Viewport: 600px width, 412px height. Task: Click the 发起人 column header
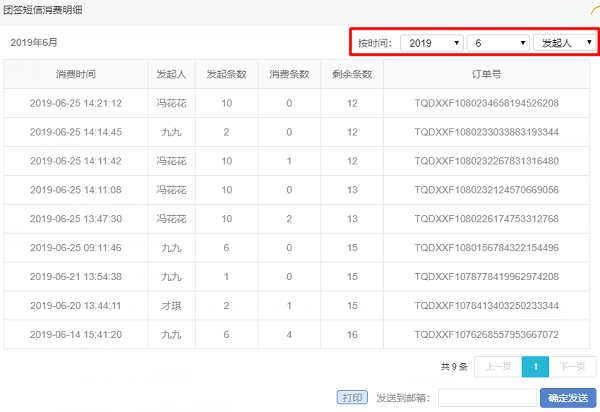click(171, 74)
